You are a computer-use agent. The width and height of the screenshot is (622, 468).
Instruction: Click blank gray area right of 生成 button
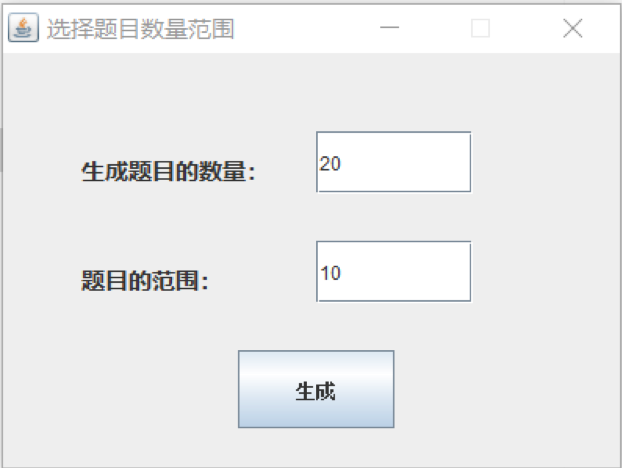[x=500, y=390]
